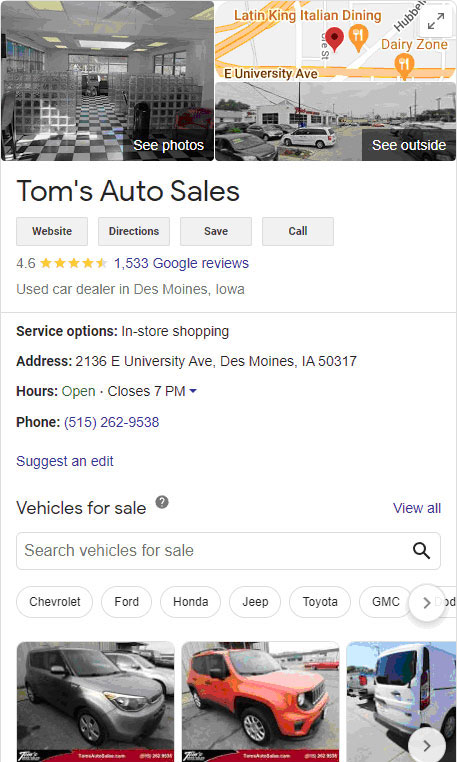The height and width of the screenshot is (762, 457).
Task: Click the phone number (515) 262-9538
Action: click(x=111, y=422)
